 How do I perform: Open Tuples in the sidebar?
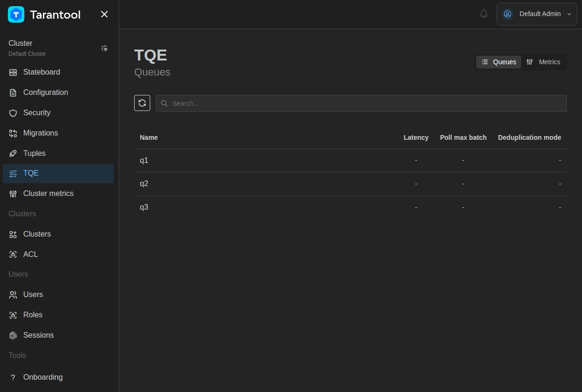click(x=58, y=153)
